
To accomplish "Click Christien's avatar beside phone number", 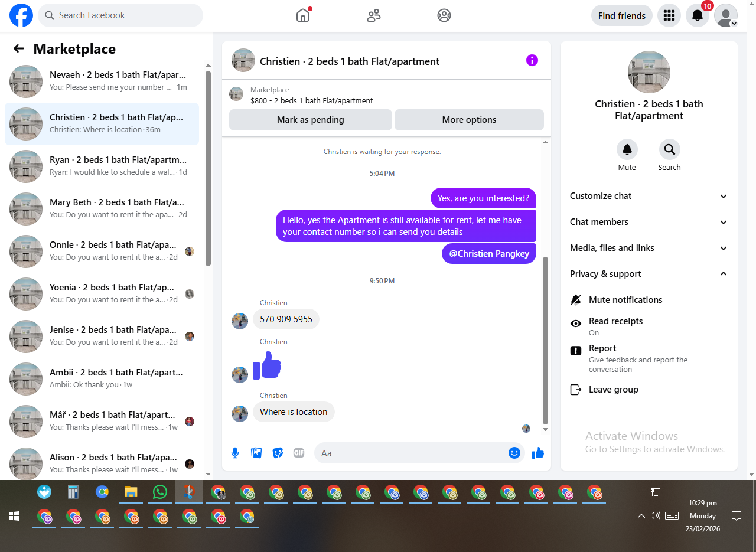I will point(240,321).
